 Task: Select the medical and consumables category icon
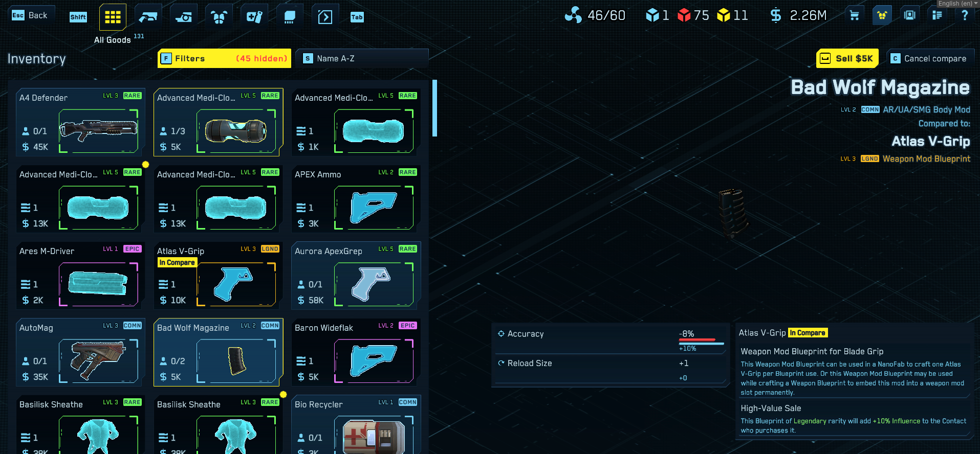(254, 17)
